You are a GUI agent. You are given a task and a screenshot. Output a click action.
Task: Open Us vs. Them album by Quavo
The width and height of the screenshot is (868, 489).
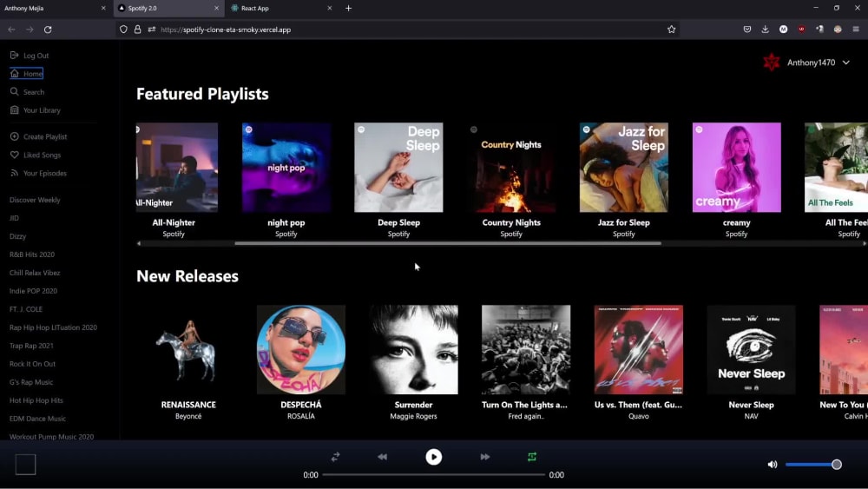[x=639, y=349]
